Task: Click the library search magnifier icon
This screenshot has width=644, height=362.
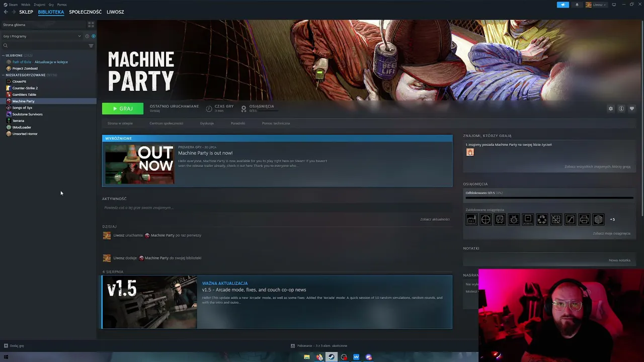Action: pos(6,46)
